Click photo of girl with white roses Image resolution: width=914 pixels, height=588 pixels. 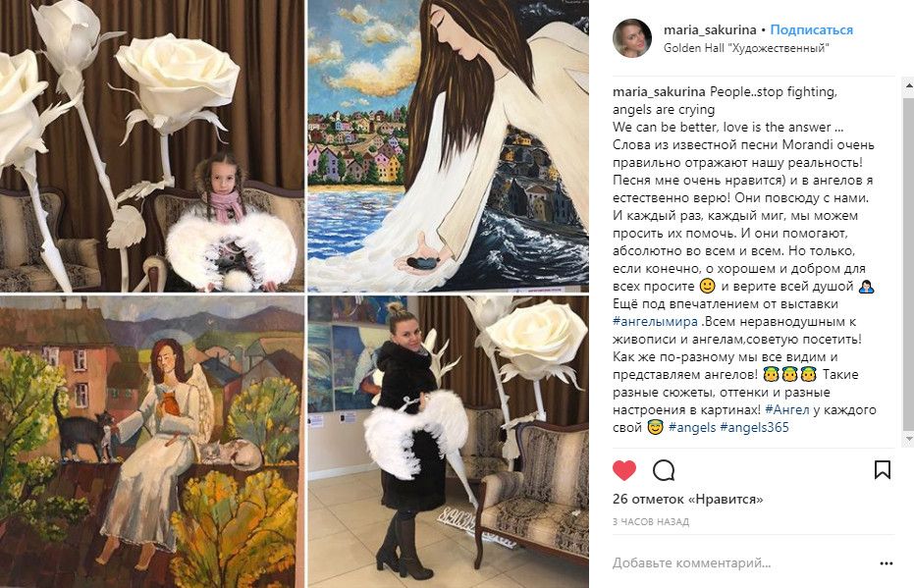click(151, 145)
